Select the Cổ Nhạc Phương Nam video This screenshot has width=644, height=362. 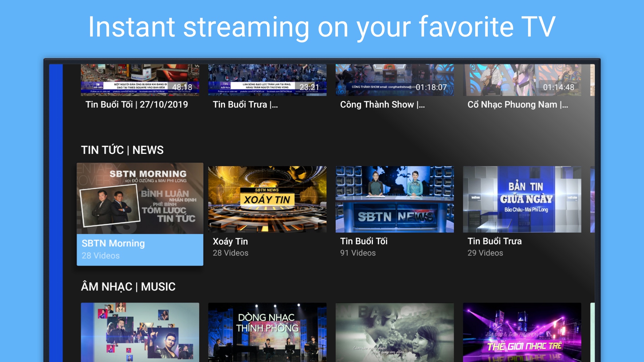pyautogui.click(x=522, y=80)
